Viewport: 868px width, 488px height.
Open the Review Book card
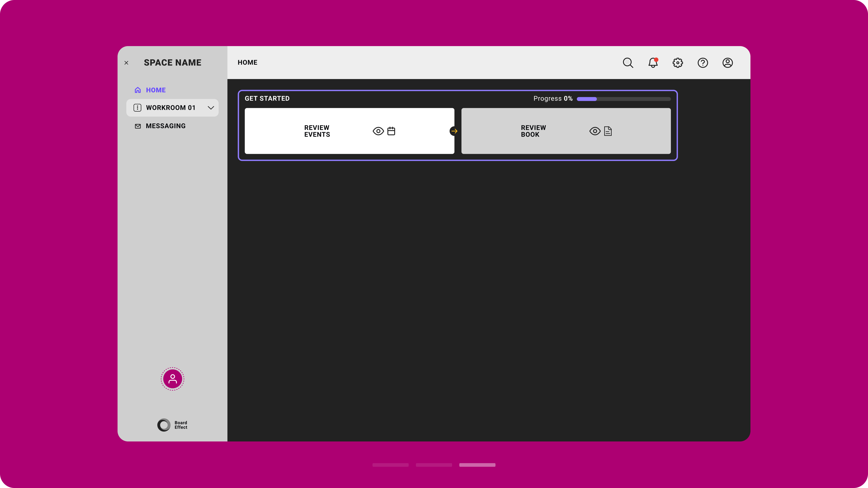click(533, 131)
